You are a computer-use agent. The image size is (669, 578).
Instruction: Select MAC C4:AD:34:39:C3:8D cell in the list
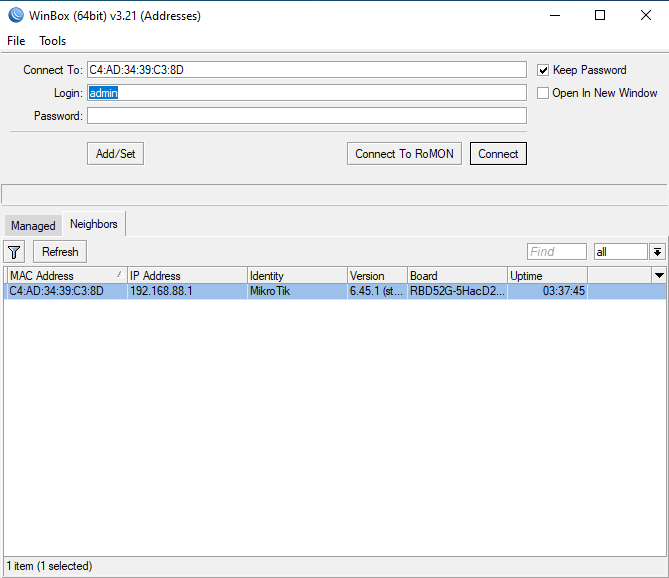click(x=67, y=291)
